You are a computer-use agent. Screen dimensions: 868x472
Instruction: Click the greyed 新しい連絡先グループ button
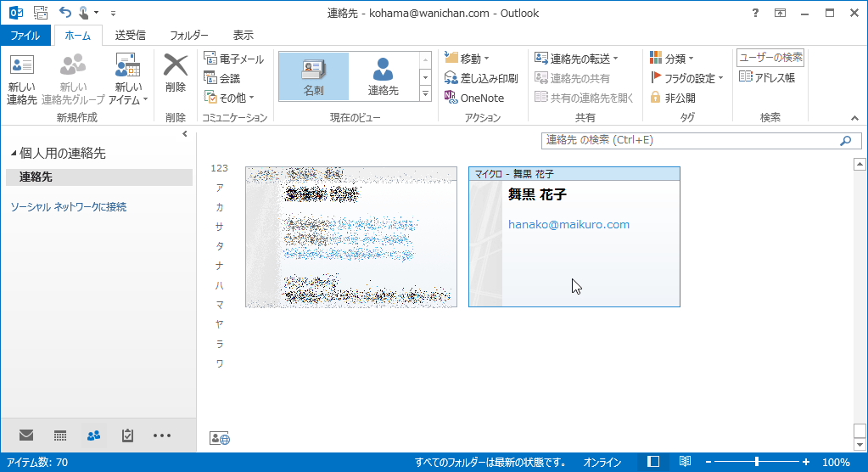[x=72, y=79]
